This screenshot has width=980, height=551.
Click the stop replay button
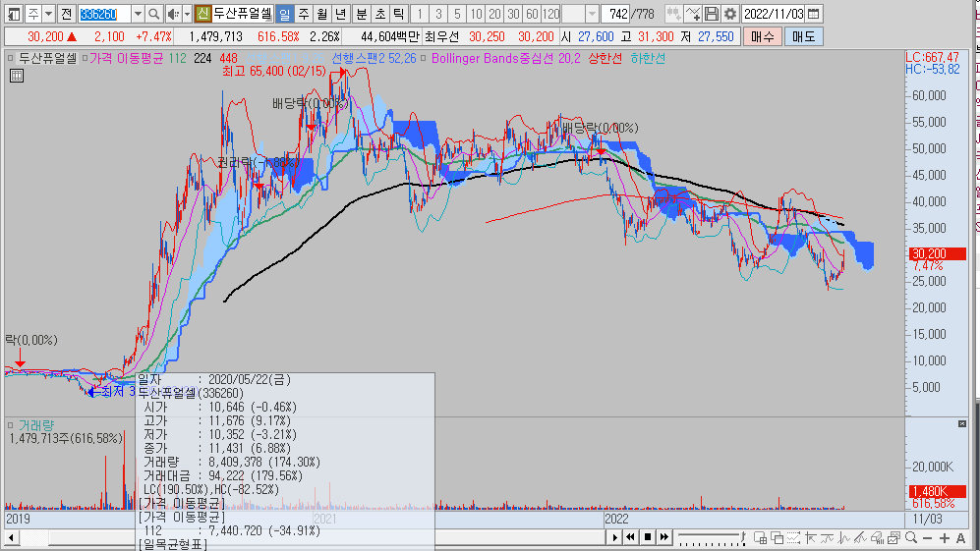(x=648, y=537)
